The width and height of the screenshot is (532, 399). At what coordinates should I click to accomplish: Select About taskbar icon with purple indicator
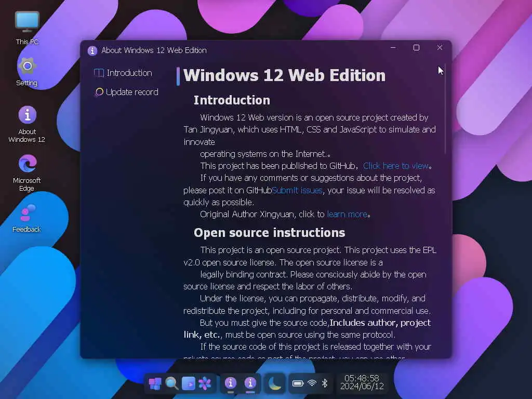250,384
